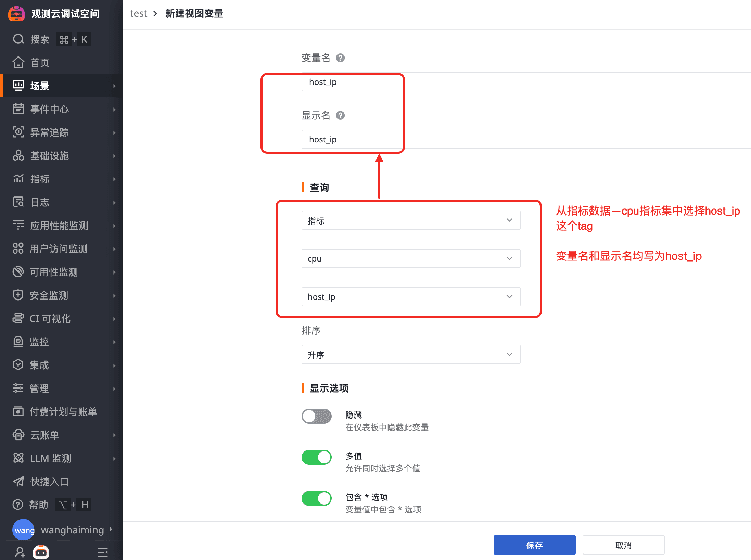Click the 取消 button
Screen dimensions: 751x560
pyautogui.click(x=623, y=545)
